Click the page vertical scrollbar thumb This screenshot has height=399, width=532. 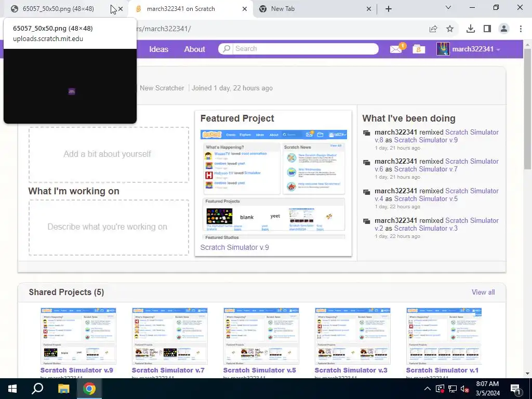528,109
